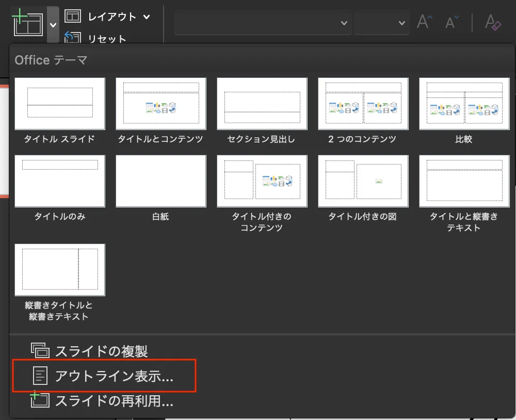Expand the レイアウト dropdown chevron
The image size is (516, 420).
tap(147, 17)
